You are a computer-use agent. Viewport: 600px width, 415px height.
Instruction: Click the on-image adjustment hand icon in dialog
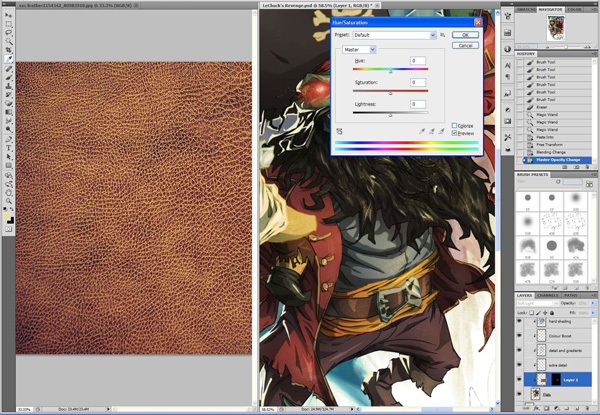tap(339, 131)
